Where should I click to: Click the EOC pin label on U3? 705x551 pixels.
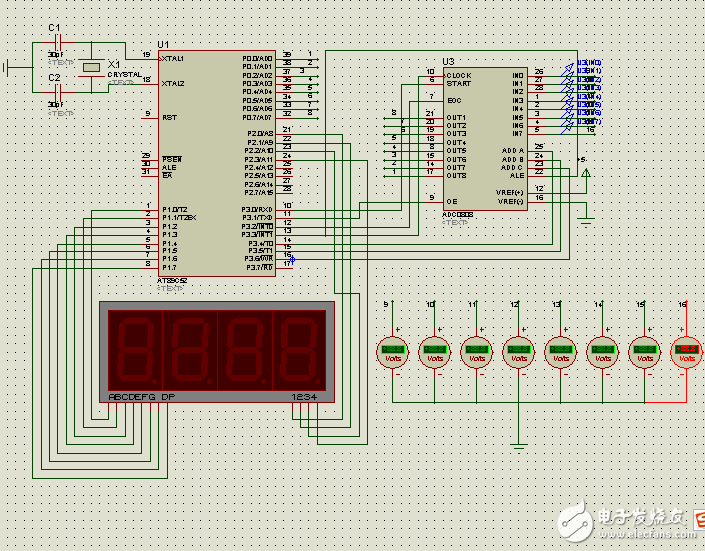coord(454,101)
